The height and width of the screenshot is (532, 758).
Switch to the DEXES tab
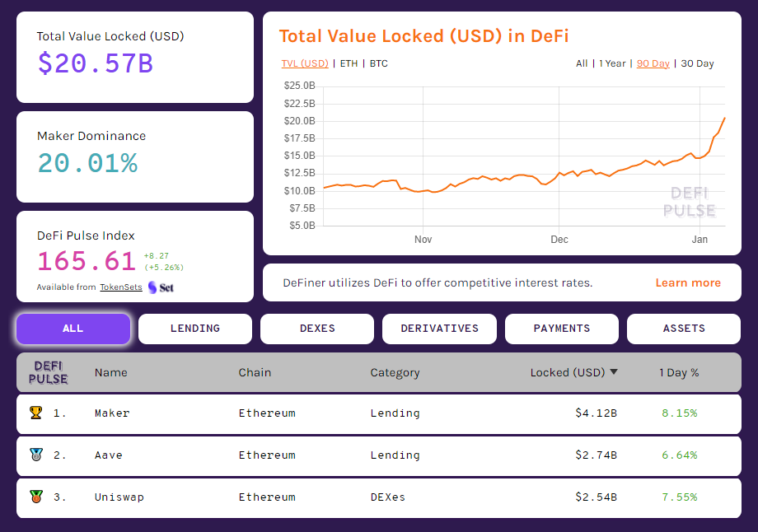[x=317, y=329]
